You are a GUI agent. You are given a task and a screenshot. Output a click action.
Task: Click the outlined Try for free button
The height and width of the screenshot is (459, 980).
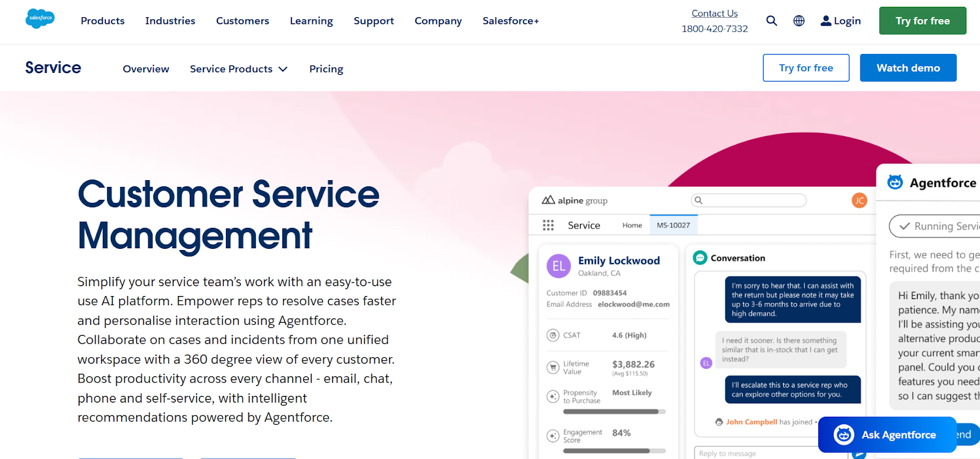[806, 68]
